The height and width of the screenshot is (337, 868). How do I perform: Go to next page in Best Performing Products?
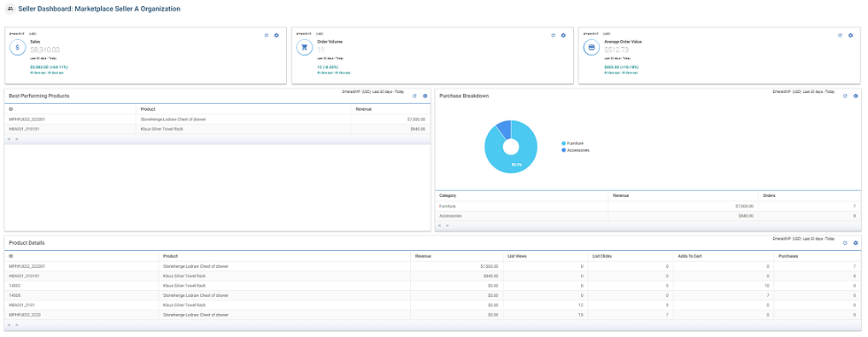pyautogui.click(x=17, y=139)
